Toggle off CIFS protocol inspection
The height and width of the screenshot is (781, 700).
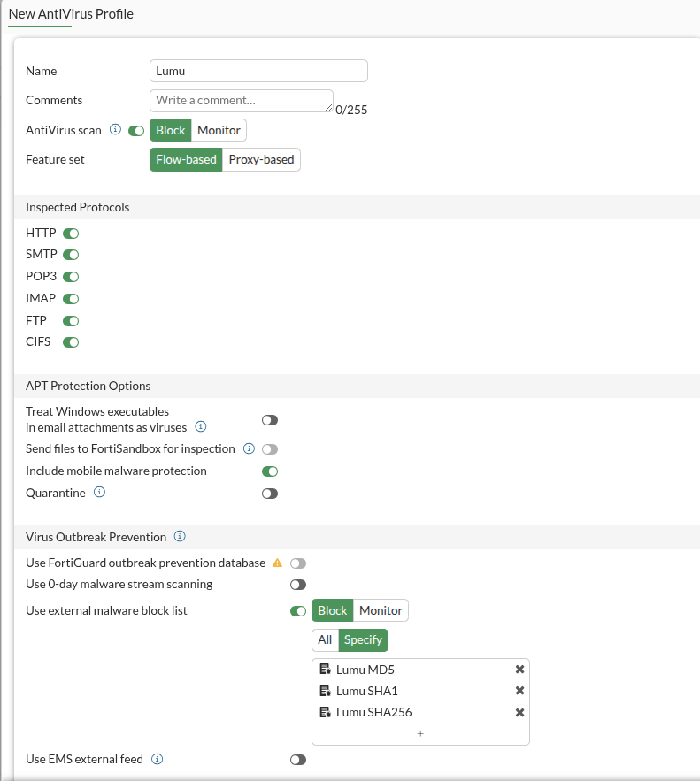(x=71, y=342)
